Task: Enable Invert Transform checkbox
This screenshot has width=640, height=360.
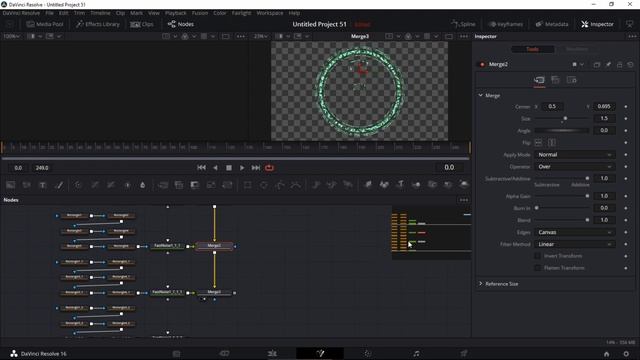Action: pyautogui.click(x=538, y=256)
